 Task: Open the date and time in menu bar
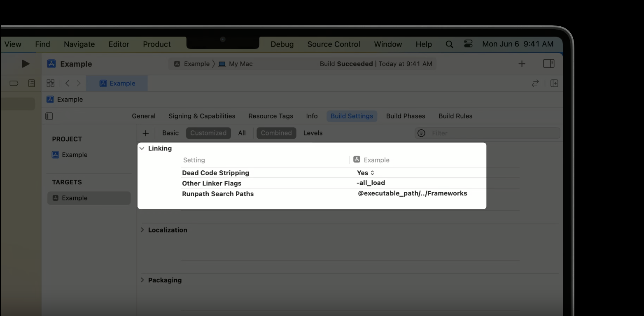coord(518,44)
